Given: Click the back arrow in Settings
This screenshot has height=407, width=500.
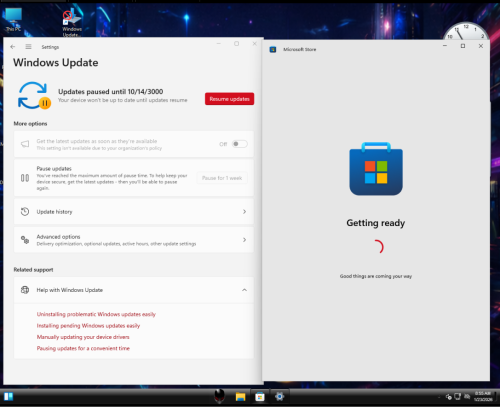Looking at the screenshot, I should [x=13, y=47].
